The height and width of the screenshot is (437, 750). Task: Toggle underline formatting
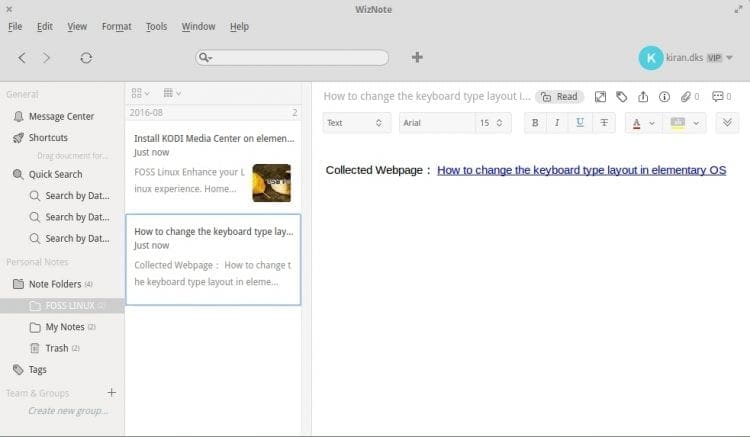[580, 123]
